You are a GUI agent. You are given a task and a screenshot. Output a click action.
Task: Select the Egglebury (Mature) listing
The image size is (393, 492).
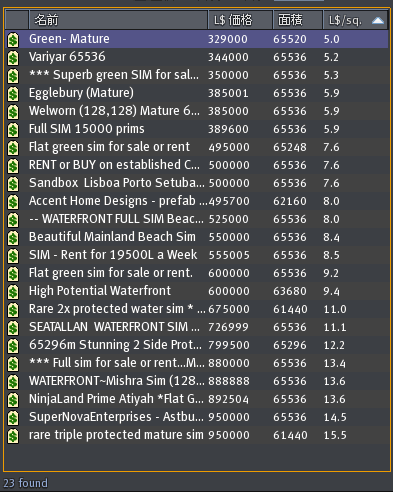click(197, 93)
